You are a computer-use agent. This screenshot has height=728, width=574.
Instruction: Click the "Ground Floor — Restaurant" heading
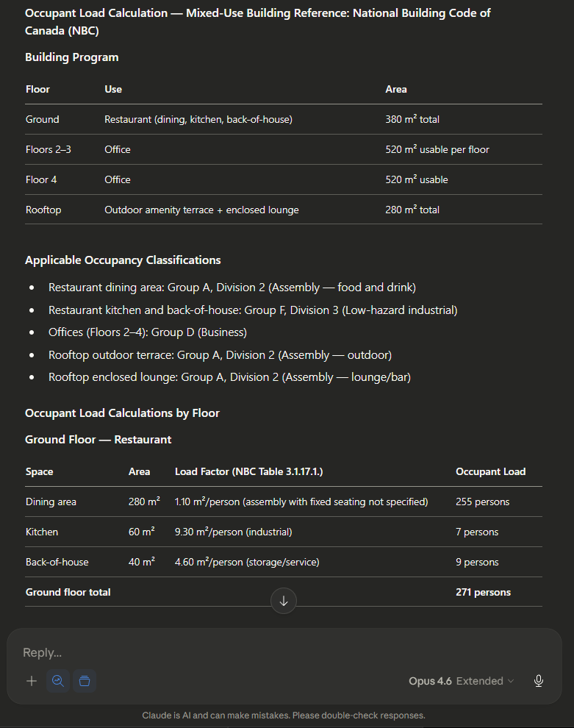pyautogui.click(x=98, y=440)
